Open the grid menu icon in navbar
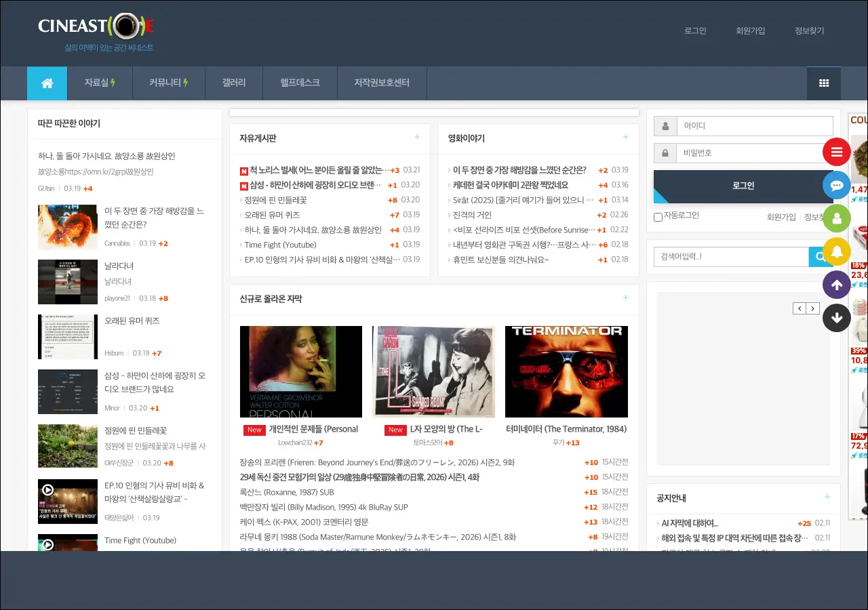The height and width of the screenshot is (610, 868). click(823, 83)
